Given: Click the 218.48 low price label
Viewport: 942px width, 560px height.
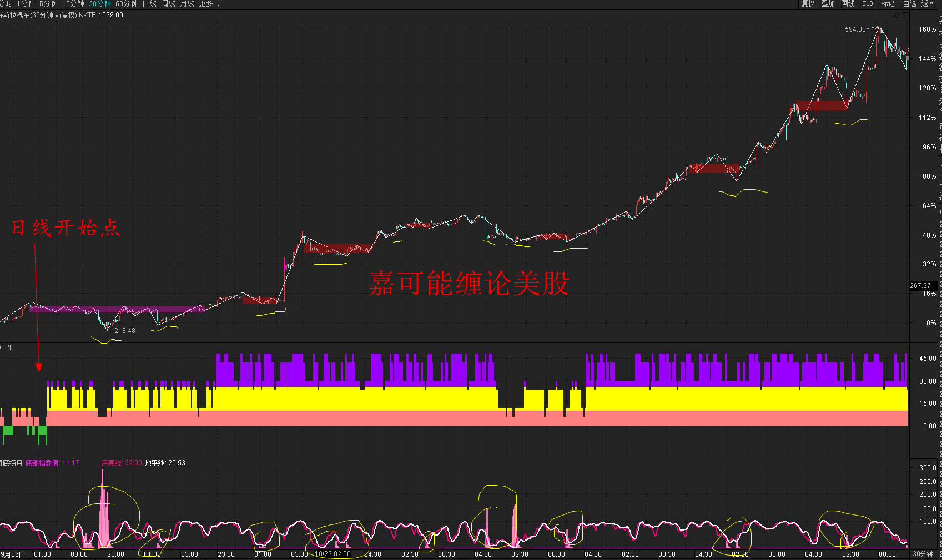Looking at the screenshot, I should pyautogui.click(x=125, y=331).
